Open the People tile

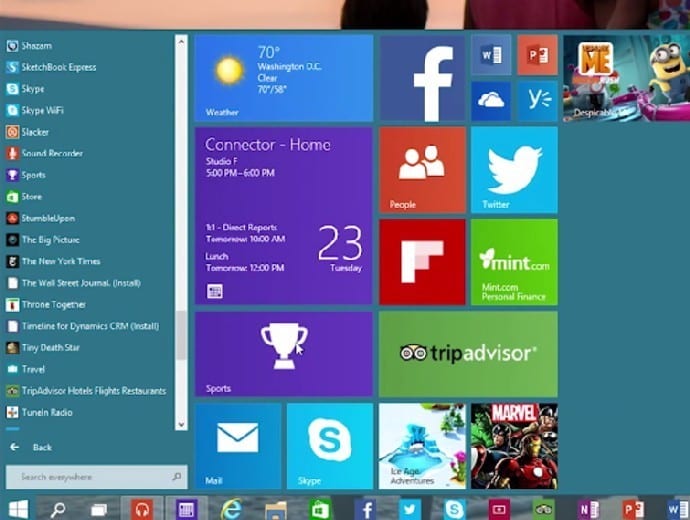click(422, 170)
